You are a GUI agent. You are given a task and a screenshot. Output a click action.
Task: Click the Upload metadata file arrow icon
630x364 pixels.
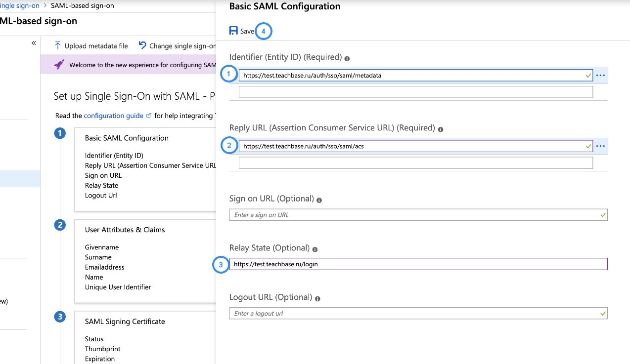click(x=58, y=45)
